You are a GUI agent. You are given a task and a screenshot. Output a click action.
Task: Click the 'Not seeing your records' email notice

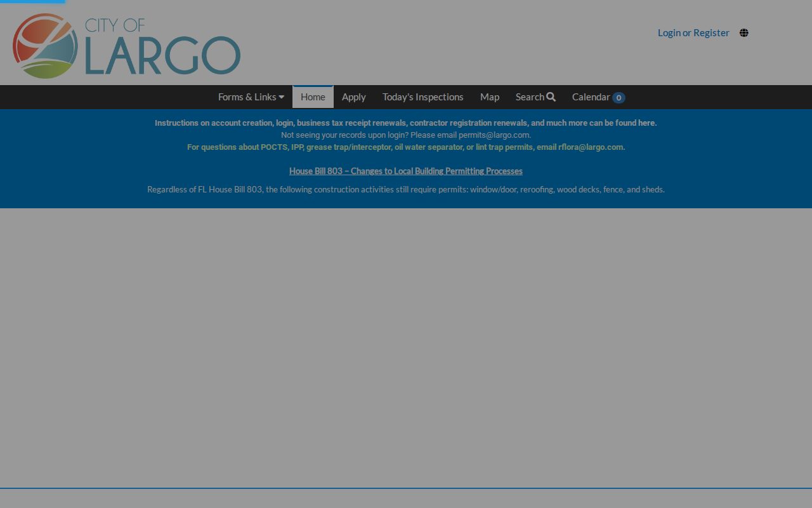pos(406,135)
